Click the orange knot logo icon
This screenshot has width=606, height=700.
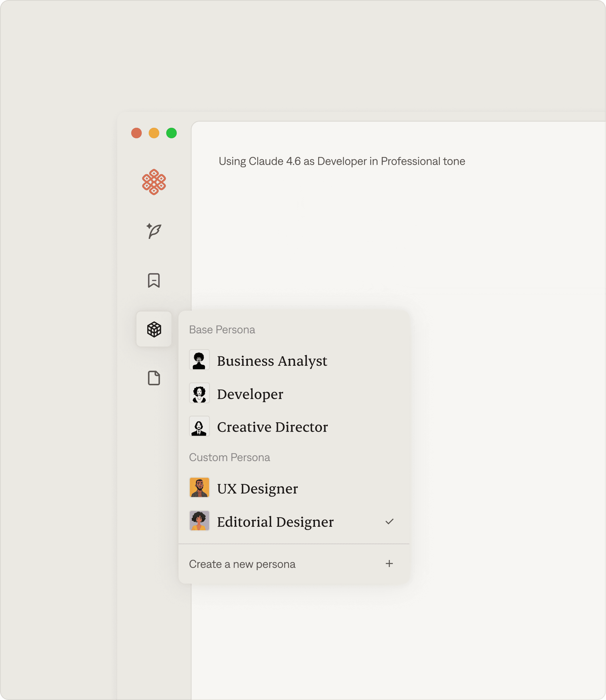[154, 182]
